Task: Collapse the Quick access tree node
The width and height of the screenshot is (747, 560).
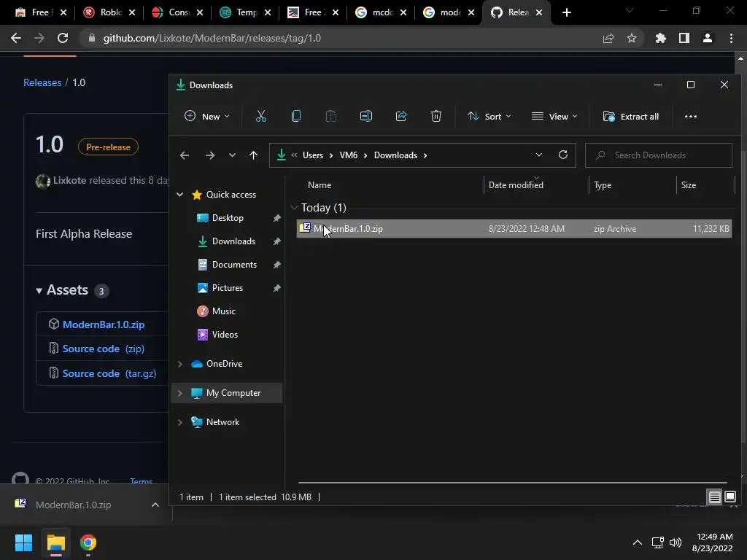Action: pos(180,194)
